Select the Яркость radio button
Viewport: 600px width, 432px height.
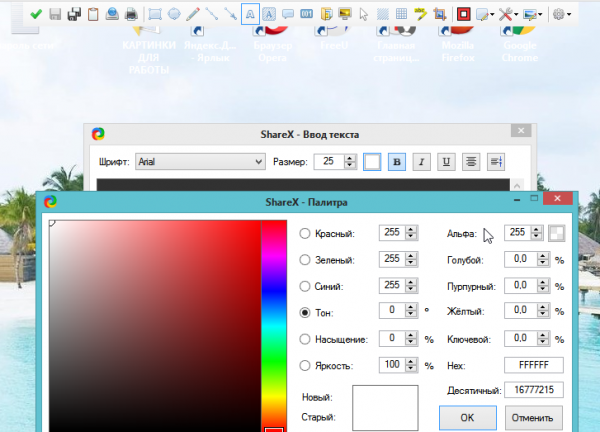(305, 365)
